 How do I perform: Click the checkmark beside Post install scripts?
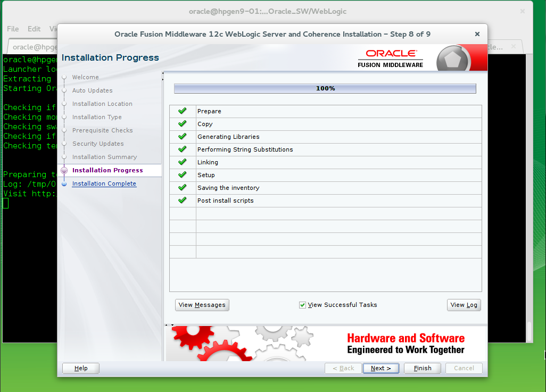click(x=183, y=201)
